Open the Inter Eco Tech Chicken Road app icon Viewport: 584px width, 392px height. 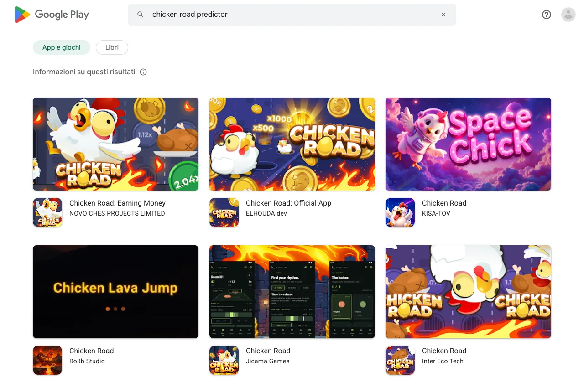[400, 360]
